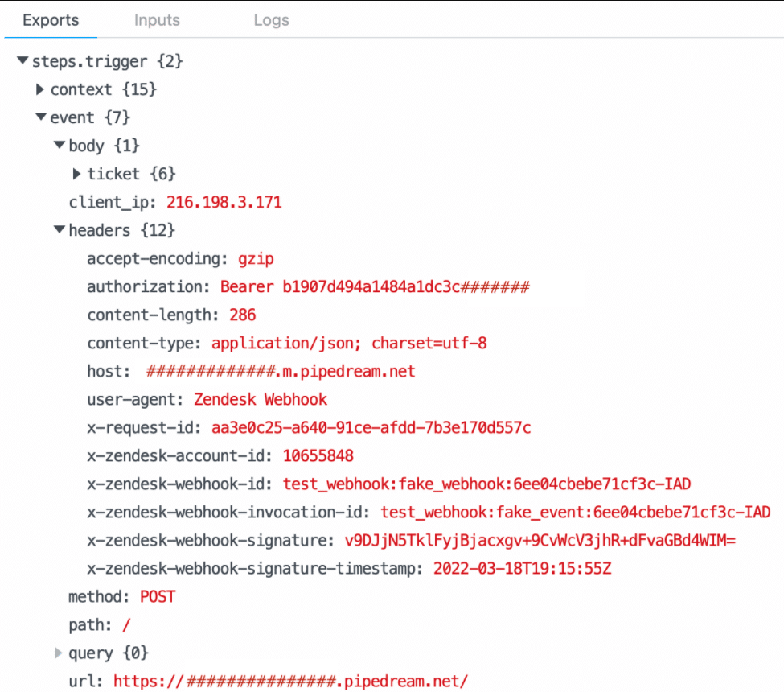Click the accept-encoding key
Image resolution: width=784 pixels, height=692 pixels.
(x=158, y=258)
